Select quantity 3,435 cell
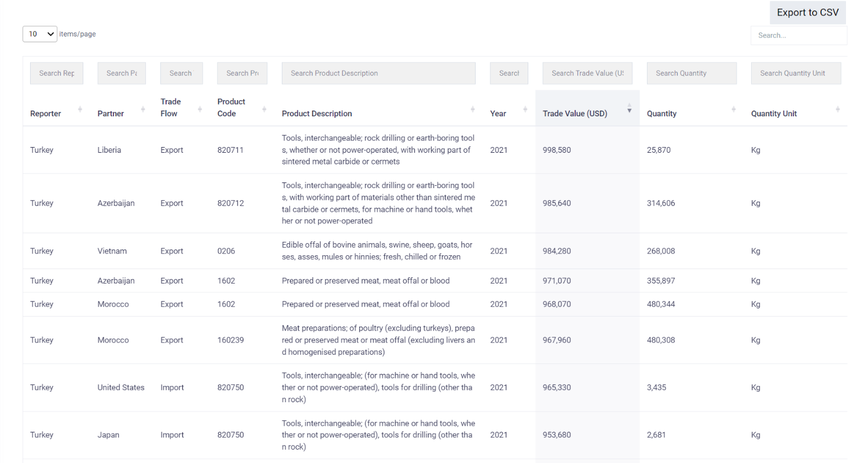The image size is (868, 463). pyautogui.click(x=656, y=388)
